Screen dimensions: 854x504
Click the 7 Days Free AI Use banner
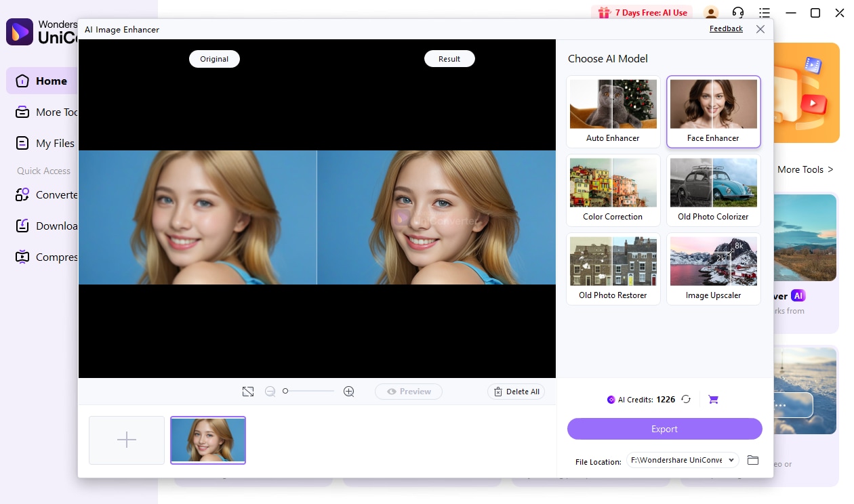tap(643, 12)
